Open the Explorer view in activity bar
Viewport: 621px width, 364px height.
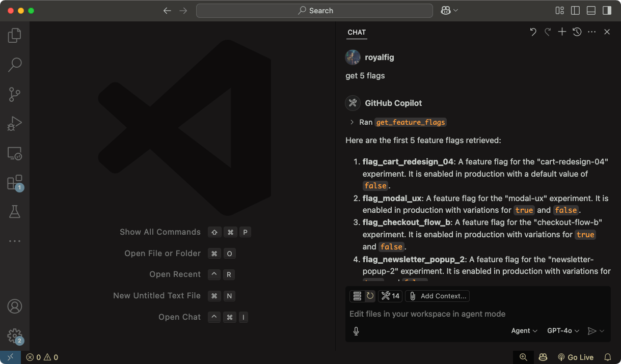[x=15, y=35]
